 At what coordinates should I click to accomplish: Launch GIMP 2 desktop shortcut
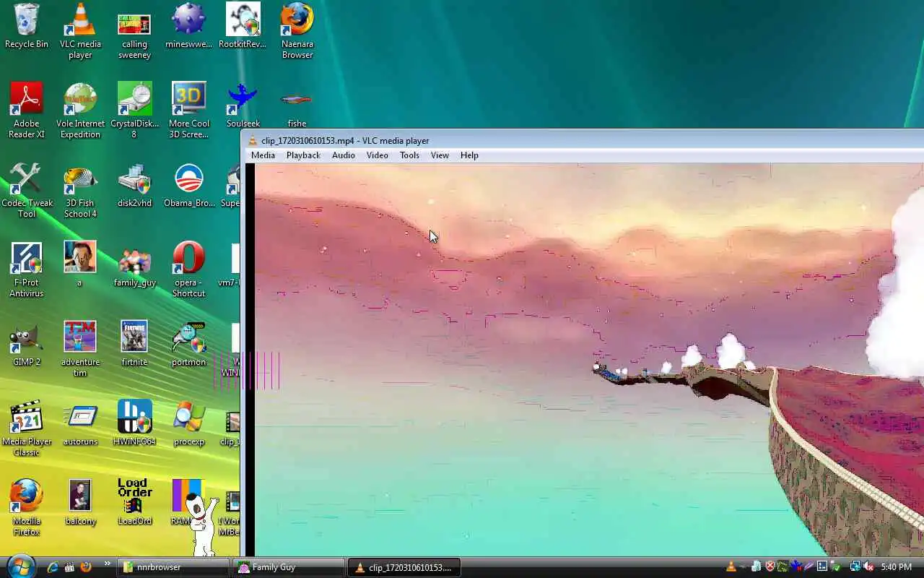tap(27, 345)
